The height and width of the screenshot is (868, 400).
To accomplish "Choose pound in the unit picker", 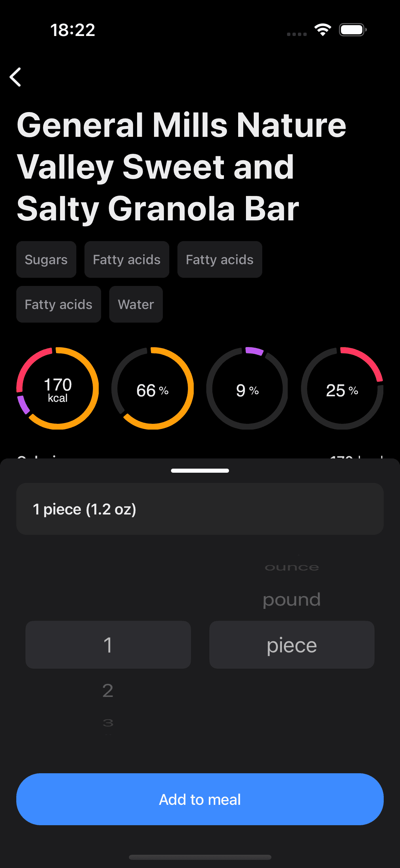I will pos(292,599).
